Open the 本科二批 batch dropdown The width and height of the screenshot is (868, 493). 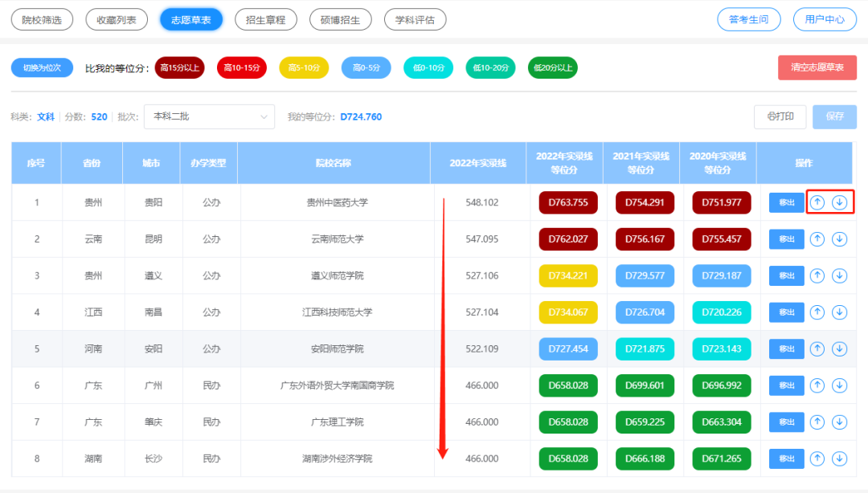pos(209,116)
